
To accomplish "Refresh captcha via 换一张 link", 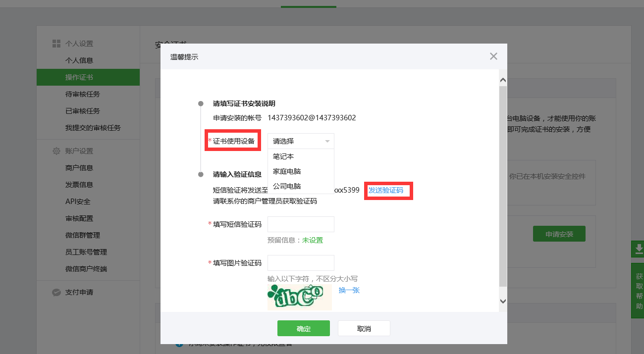I will pyautogui.click(x=349, y=290).
